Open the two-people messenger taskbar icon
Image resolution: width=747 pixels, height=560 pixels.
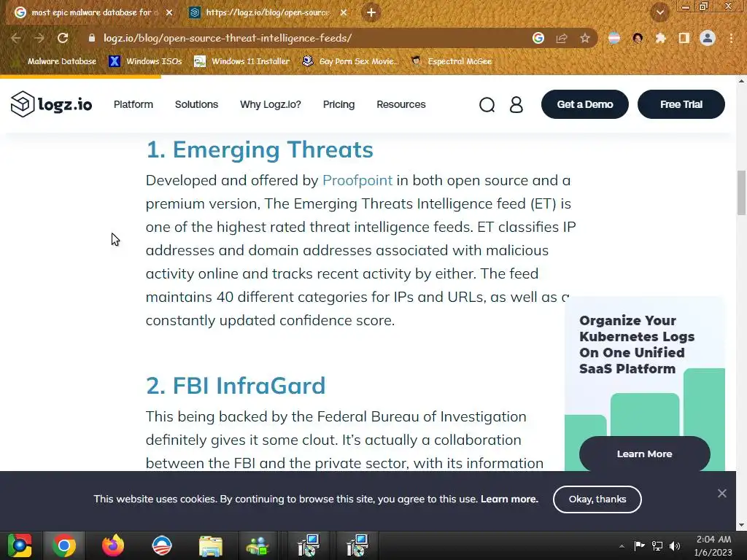(x=258, y=545)
